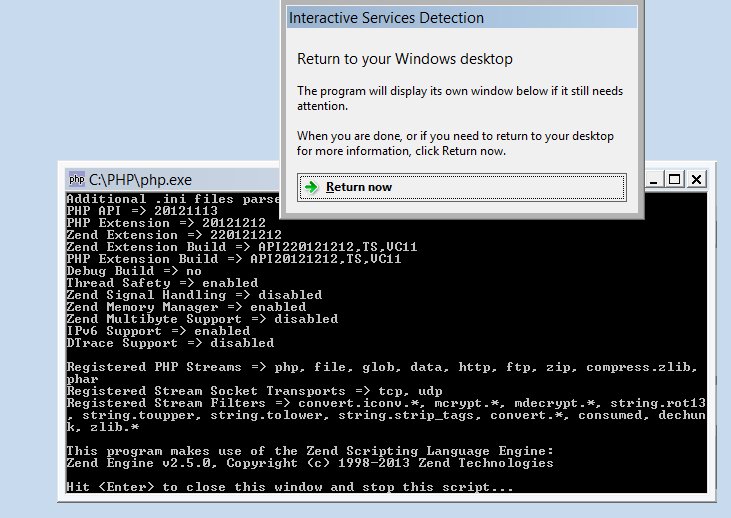731x518 pixels.
Task: Click the 'Zend Engine v2.5.0' copyright line
Action: [x=310, y=463]
